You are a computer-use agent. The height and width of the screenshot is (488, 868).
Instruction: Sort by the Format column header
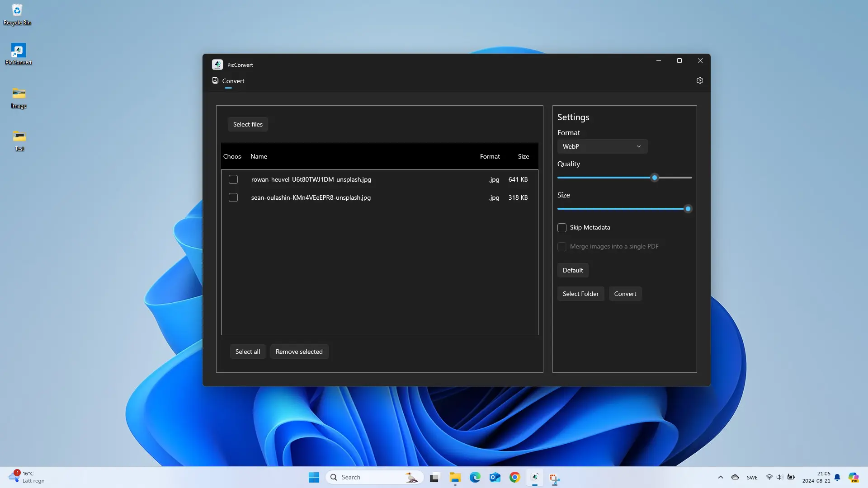(490, 156)
